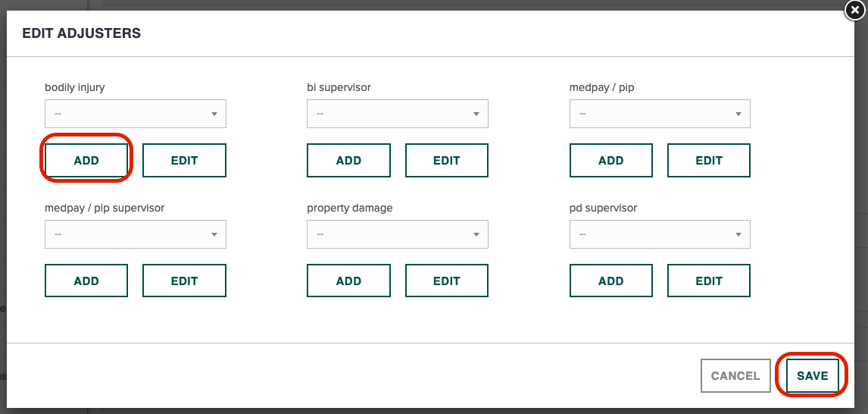Add a pd supervisor adjuster

pos(611,281)
